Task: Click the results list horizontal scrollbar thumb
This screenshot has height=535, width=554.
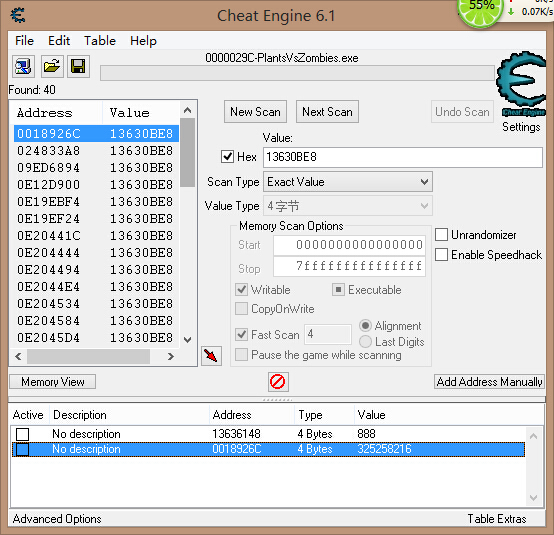Action: [x=88, y=356]
